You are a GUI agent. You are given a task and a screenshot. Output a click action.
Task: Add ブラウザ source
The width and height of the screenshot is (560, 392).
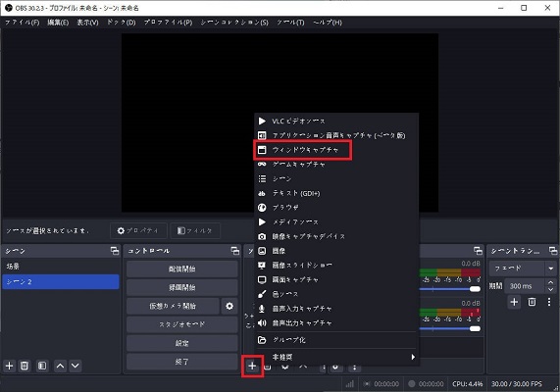point(336,208)
